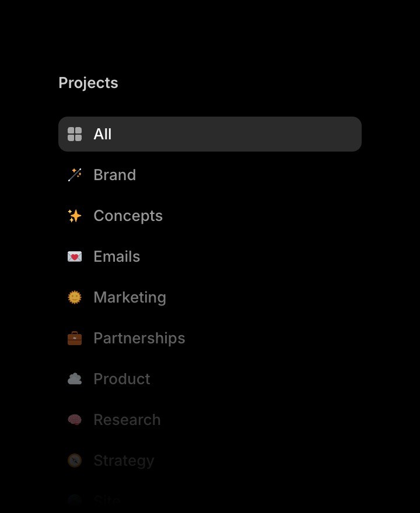Click the cloud icon beside Product
This screenshot has height=513, width=420.
click(74, 378)
